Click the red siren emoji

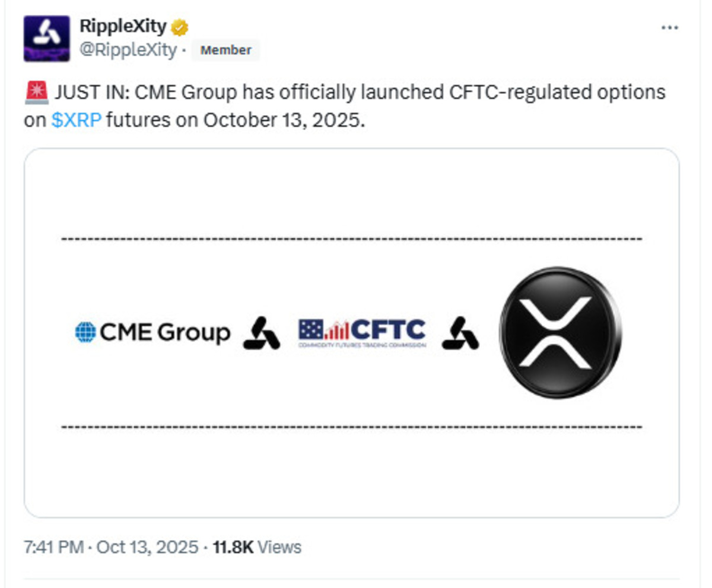pyautogui.click(x=37, y=93)
